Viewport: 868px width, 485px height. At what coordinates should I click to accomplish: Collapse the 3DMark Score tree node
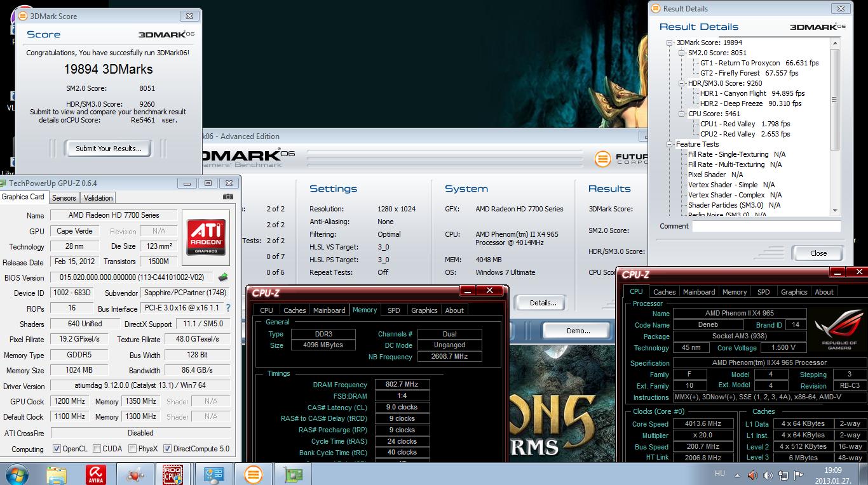click(670, 43)
